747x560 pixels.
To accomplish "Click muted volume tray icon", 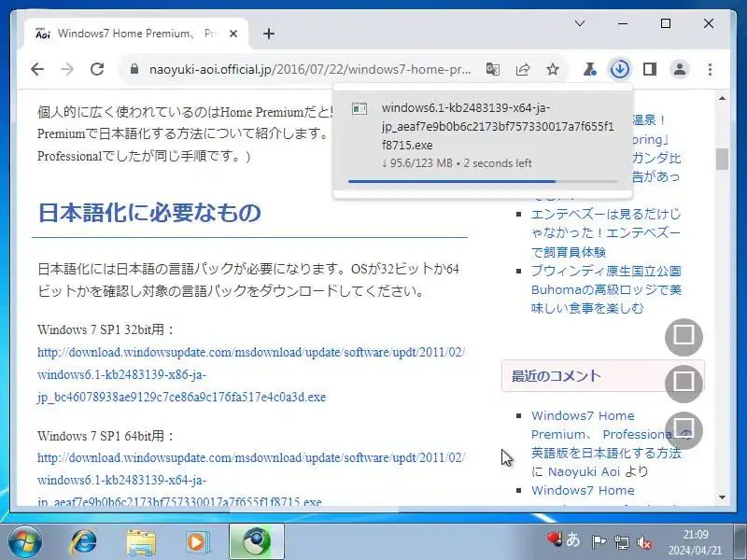I will pyautogui.click(x=644, y=542).
